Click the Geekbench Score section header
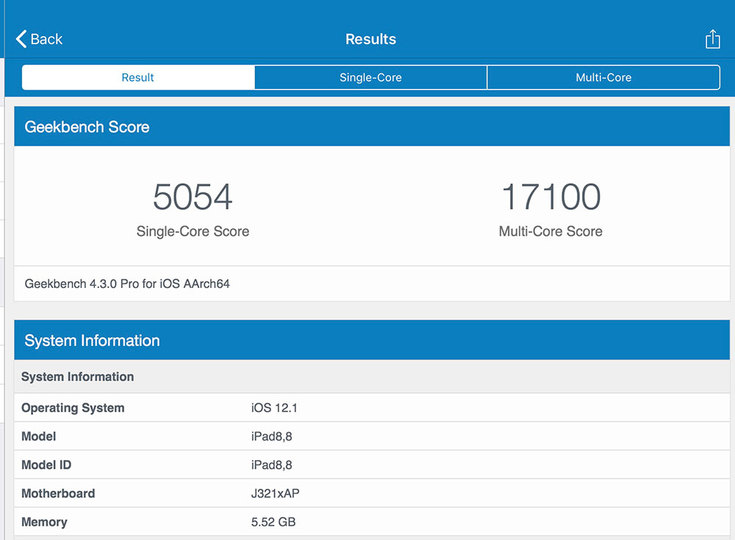This screenshot has width=735, height=540. coord(372,127)
